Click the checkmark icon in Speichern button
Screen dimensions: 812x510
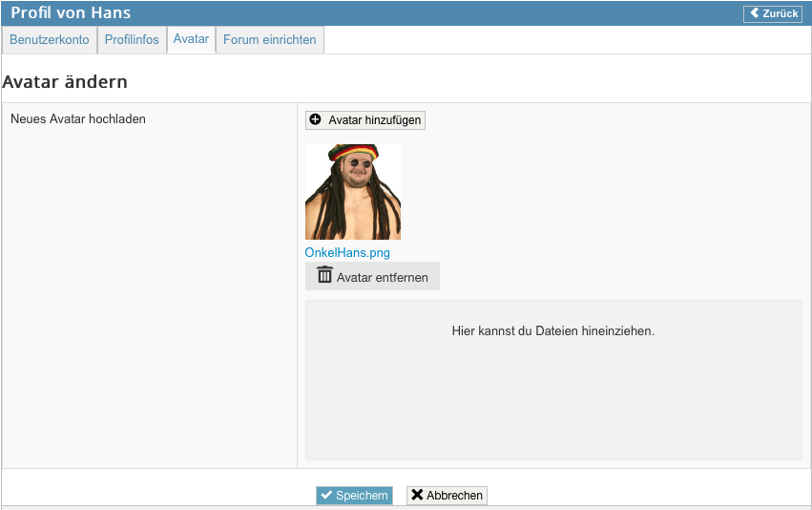(326, 496)
